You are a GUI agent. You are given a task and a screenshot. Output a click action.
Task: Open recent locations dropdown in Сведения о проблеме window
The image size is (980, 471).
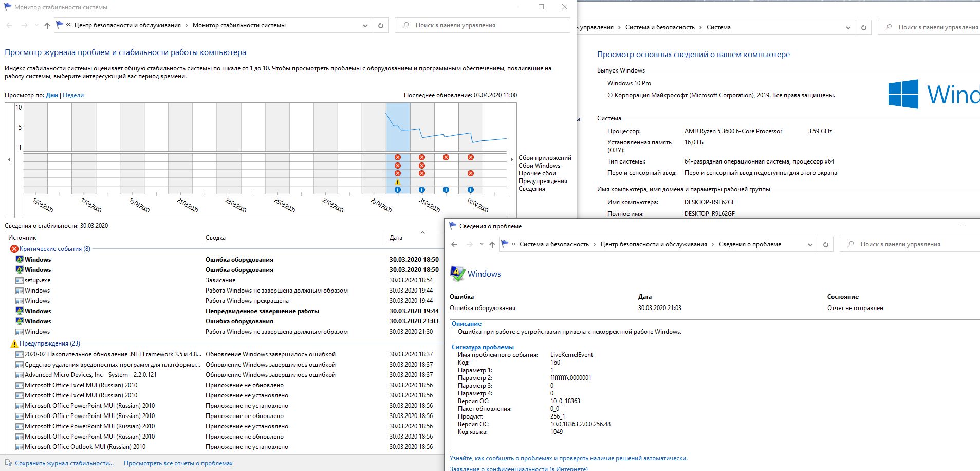tap(482, 244)
